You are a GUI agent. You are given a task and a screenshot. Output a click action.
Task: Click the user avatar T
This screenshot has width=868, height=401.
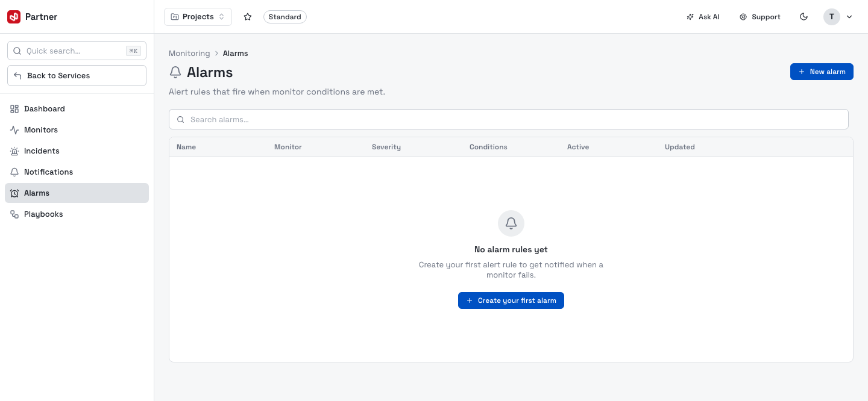pos(832,17)
